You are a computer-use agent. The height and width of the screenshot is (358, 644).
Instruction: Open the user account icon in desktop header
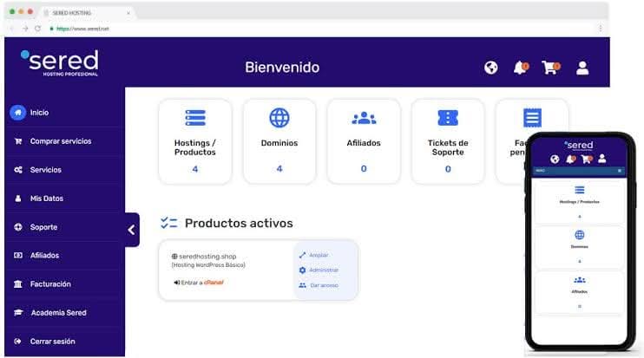(582, 68)
